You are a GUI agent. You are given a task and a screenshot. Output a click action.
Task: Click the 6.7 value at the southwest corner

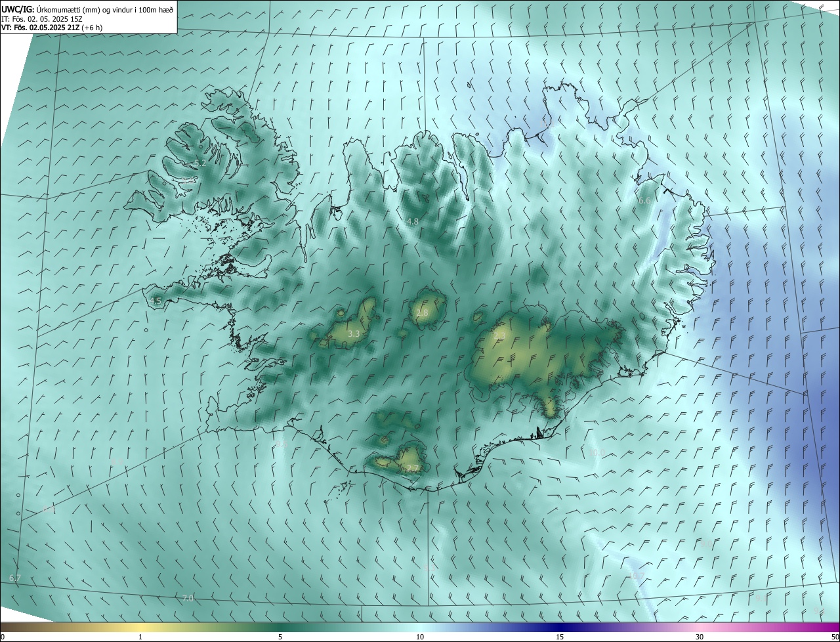point(15,578)
